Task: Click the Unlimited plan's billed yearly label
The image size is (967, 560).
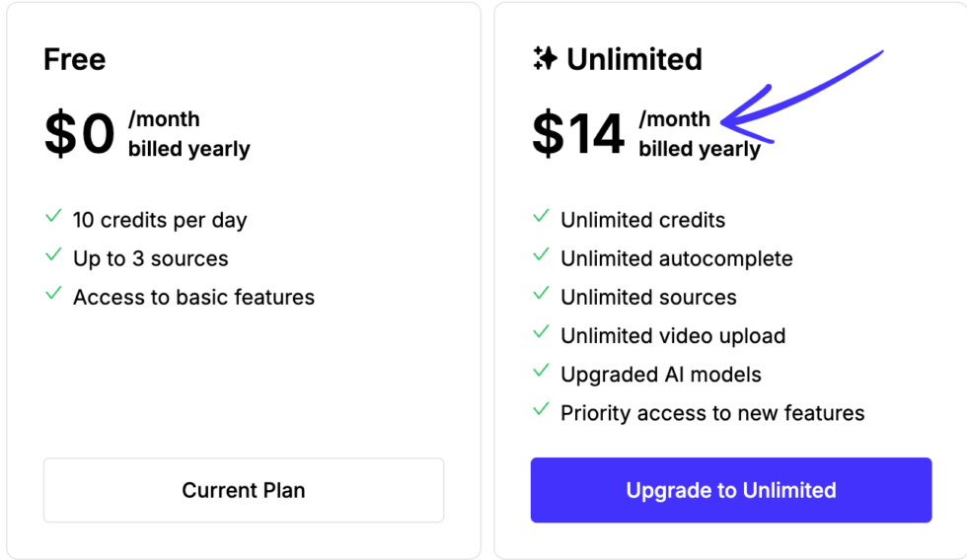Action: point(700,150)
